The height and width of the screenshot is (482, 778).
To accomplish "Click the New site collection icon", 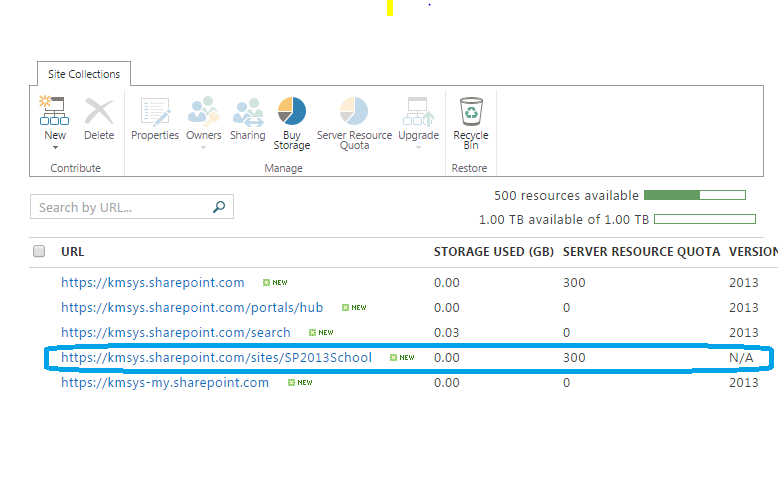I will (54, 110).
